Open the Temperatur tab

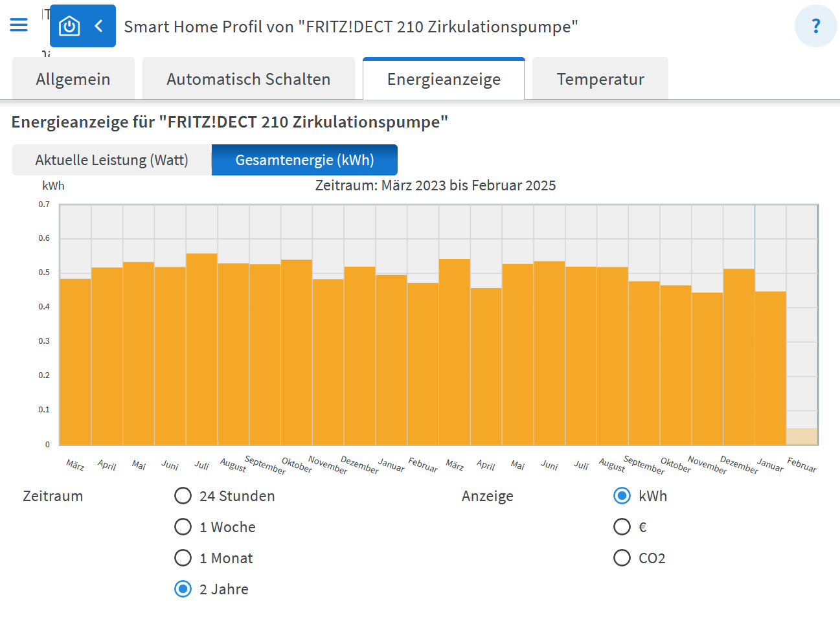600,79
